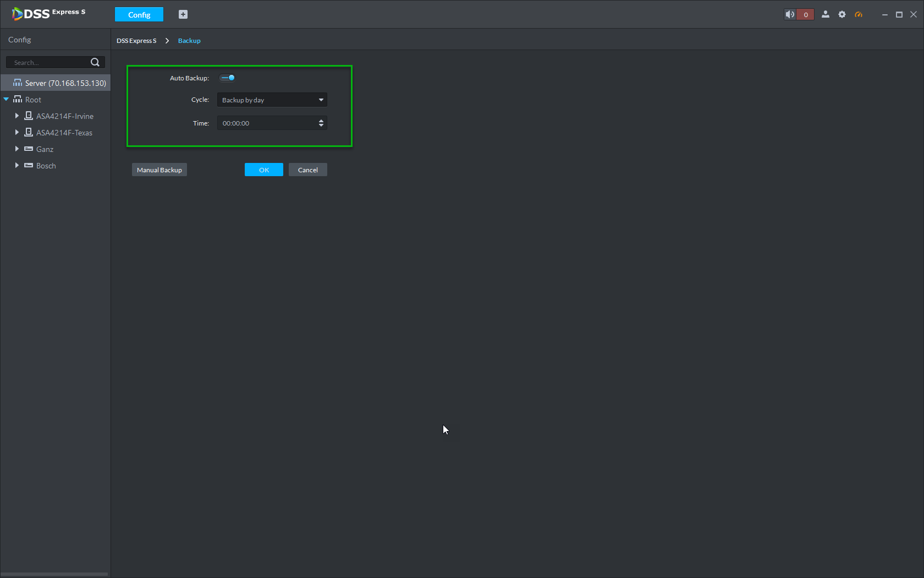This screenshot has height=578, width=924.
Task: Click the red alarm count badge
Action: tap(806, 14)
